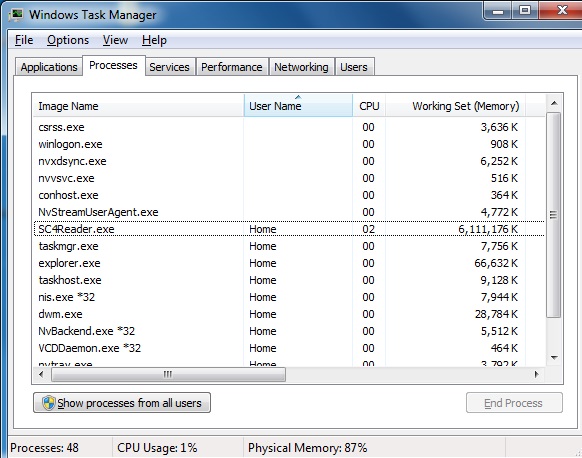Viewport: 582px width, 458px height.
Task: Click the 6,111,176 K memory value
Action: click(488, 229)
